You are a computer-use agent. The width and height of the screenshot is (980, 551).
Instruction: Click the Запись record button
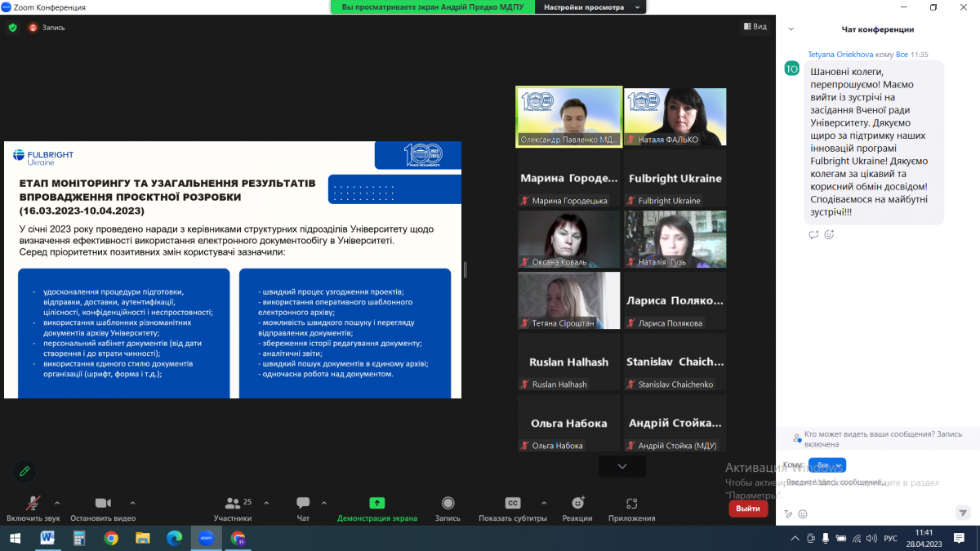(x=448, y=508)
